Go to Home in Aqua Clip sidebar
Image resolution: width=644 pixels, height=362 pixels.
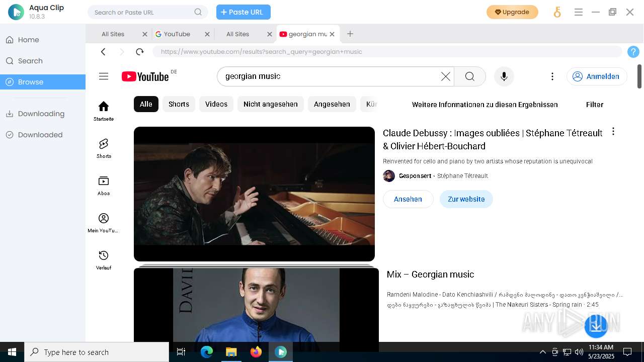click(43, 40)
